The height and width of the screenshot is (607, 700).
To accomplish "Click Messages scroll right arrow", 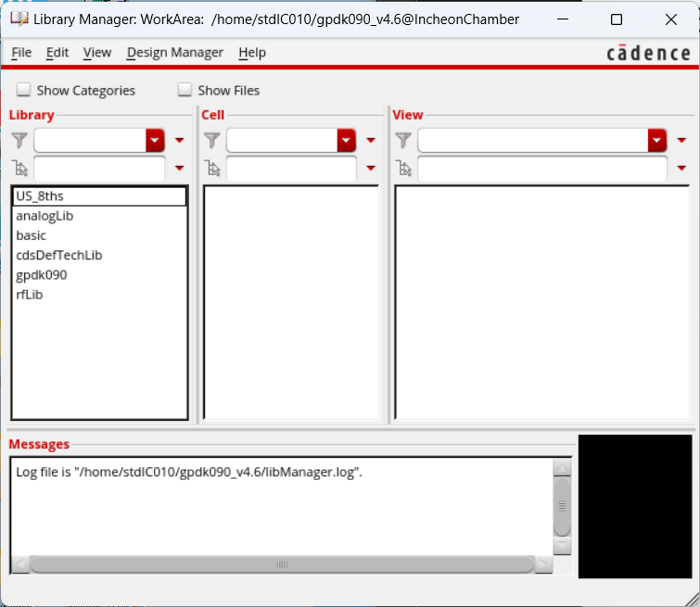I will 543,564.
